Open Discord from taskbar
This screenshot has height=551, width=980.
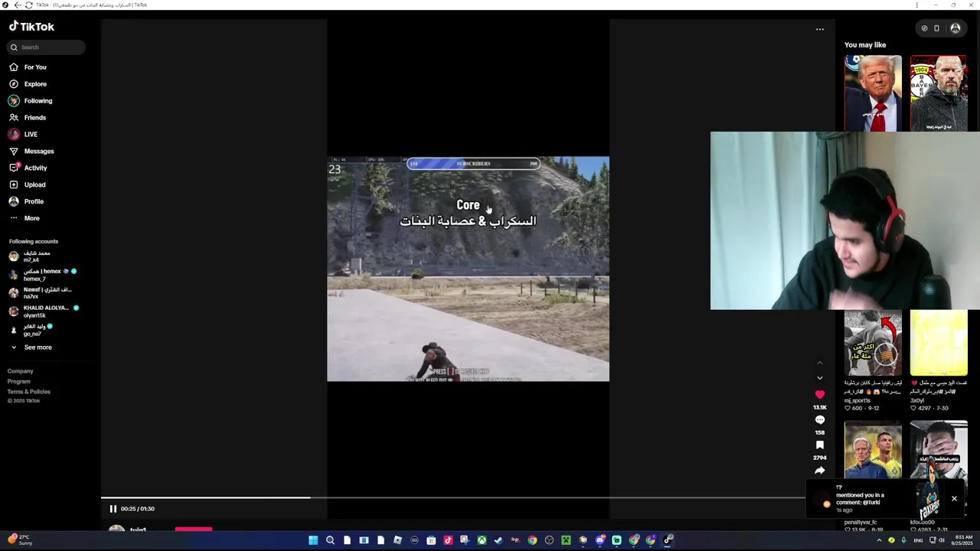(599, 540)
